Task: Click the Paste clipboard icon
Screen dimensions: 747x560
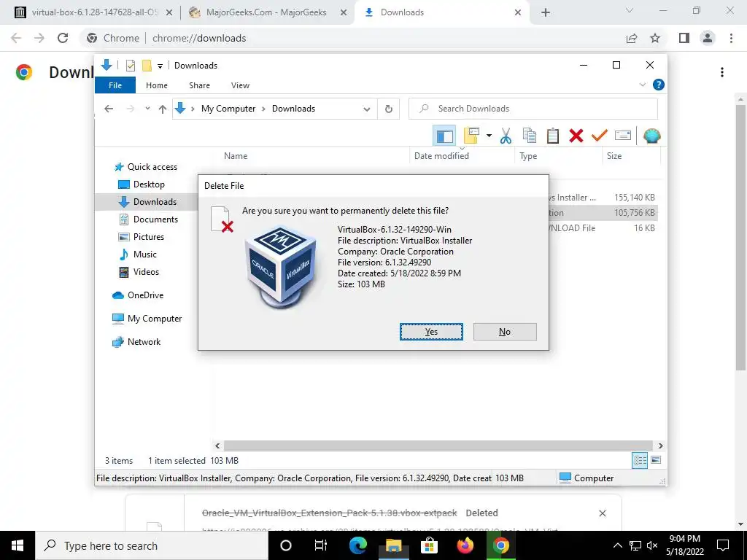Action: [x=553, y=136]
